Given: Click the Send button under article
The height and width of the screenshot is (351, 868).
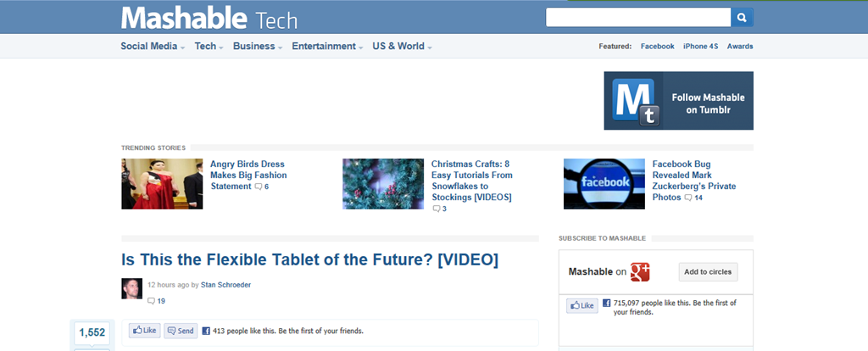Looking at the screenshot, I should click(x=181, y=331).
